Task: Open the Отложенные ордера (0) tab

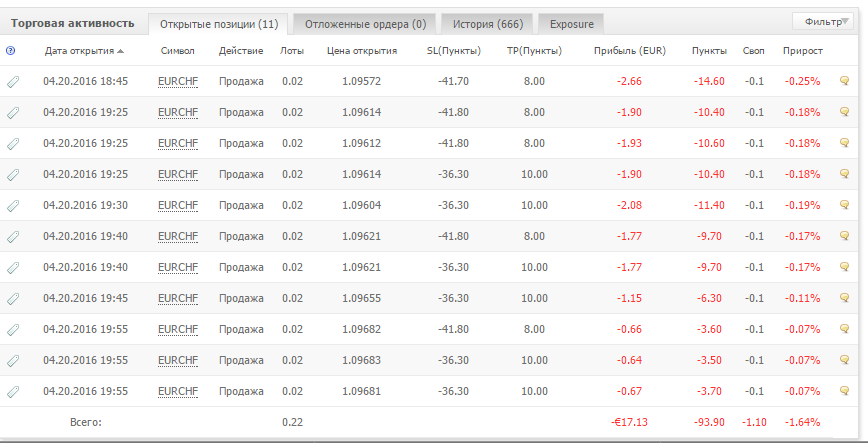Action: pyautogui.click(x=365, y=24)
